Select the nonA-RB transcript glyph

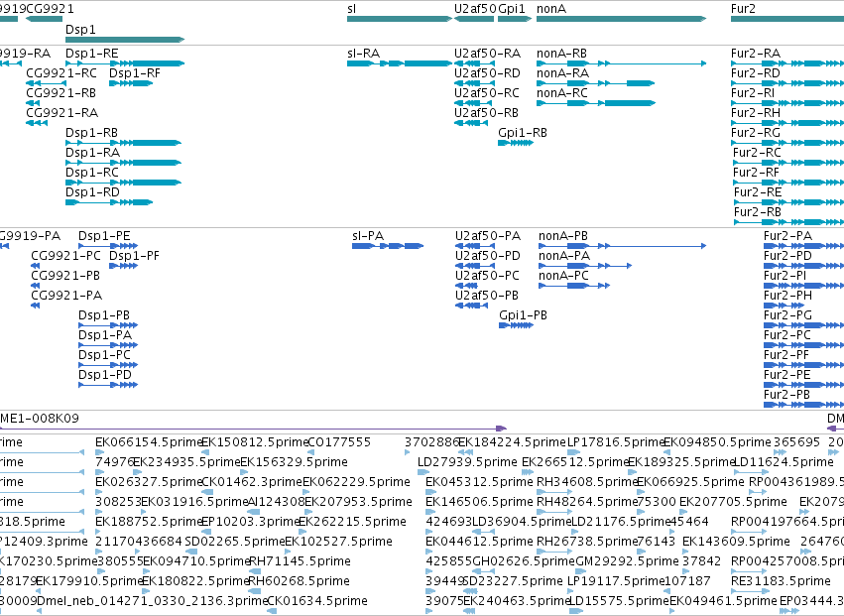(x=621, y=63)
